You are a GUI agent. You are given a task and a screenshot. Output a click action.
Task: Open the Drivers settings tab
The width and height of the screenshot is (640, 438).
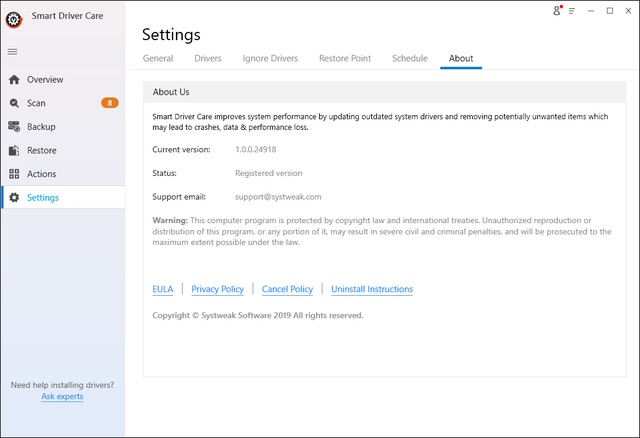(208, 58)
